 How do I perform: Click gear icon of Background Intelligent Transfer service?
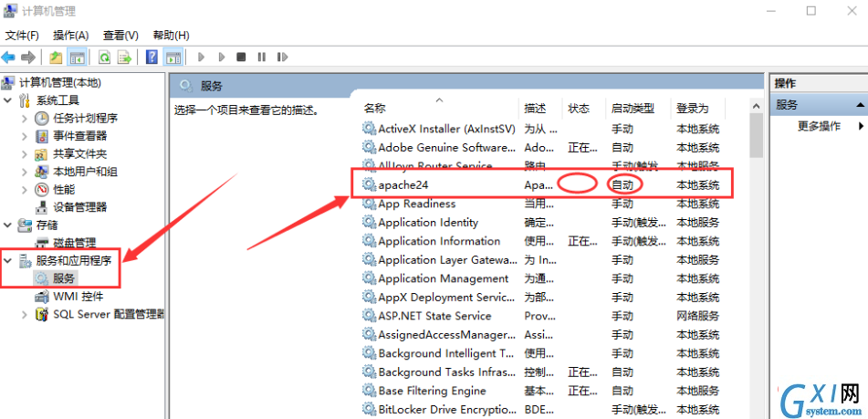pos(369,353)
